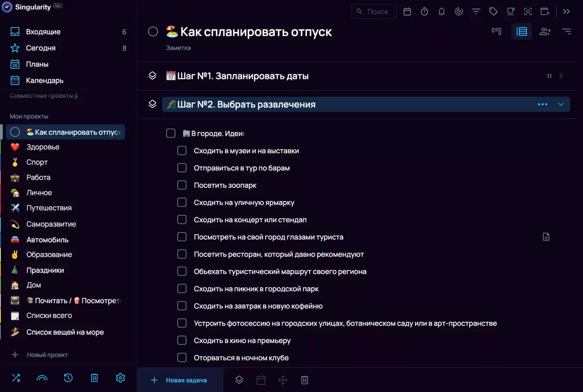
Task: Click the section icon left of Шаг №1
Action: coord(152,76)
